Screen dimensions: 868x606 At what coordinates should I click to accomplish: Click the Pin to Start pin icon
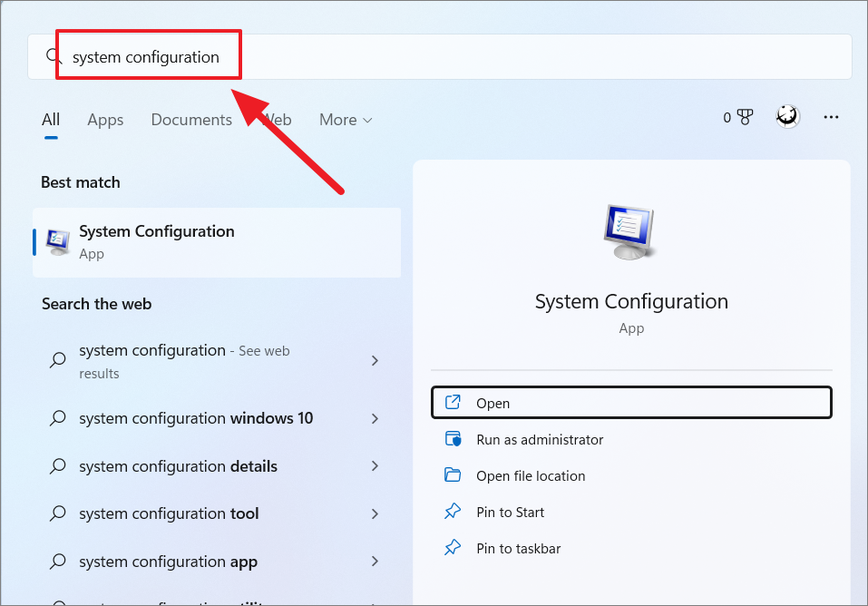coord(453,512)
